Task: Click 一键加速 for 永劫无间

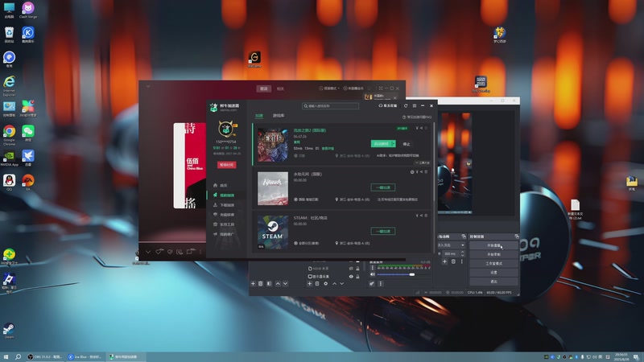Action: [383, 187]
